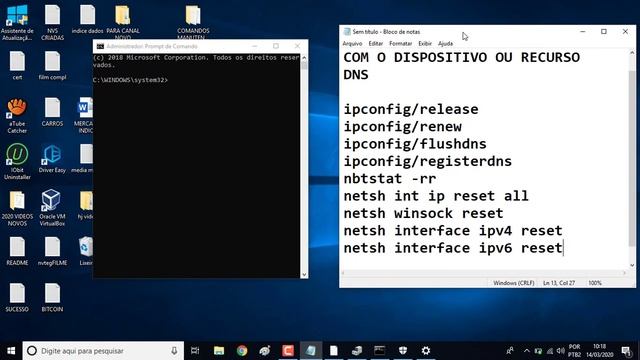Click Command Prompt scrollbar down arrow
The height and width of the screenshot is (360, 640).
point(304,275)
